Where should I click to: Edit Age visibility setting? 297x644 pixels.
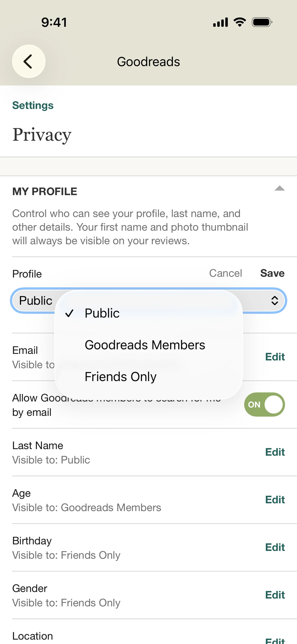click(x=275, y=499)
